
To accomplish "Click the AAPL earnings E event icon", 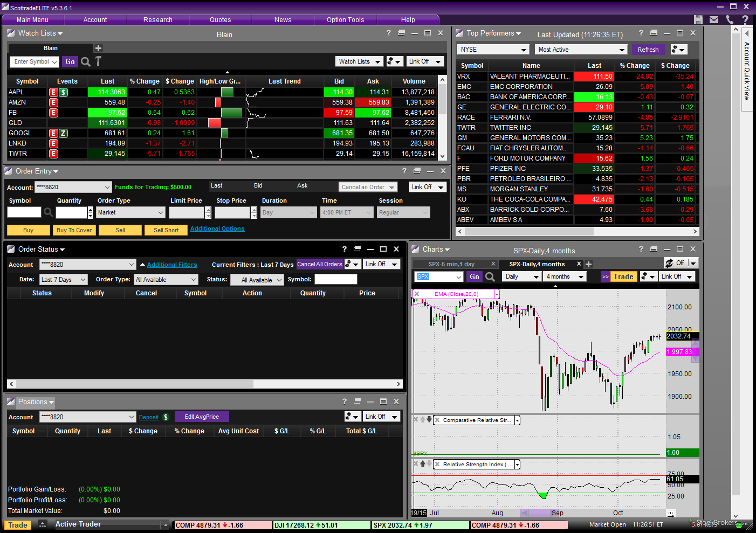I will click(53, 92).
